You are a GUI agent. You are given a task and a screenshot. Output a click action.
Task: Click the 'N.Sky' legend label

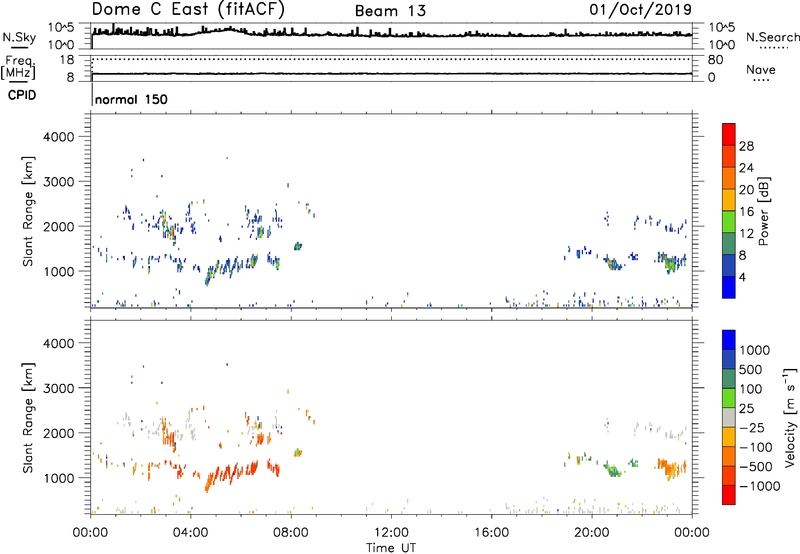coord(19,37)
